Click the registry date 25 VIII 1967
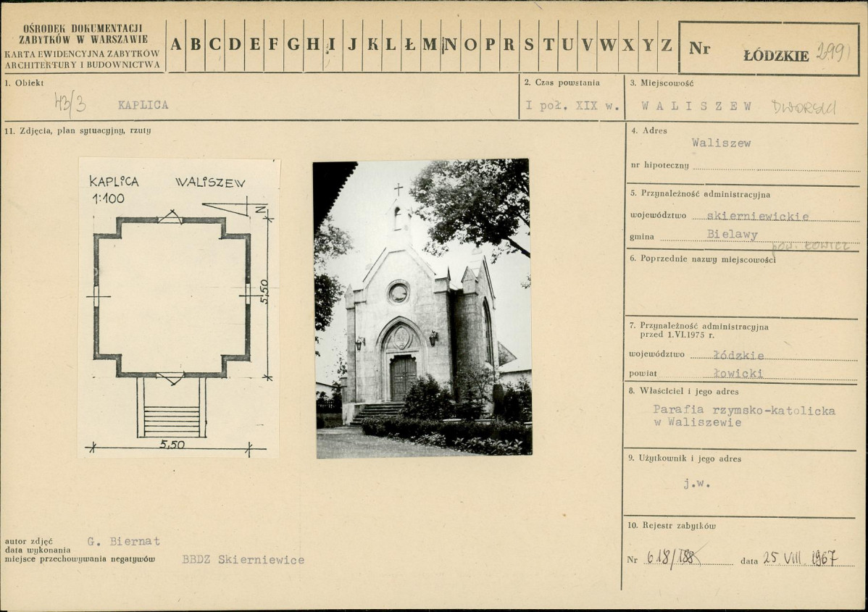Viewport: 868px width, 612px height. click(800, 558)
